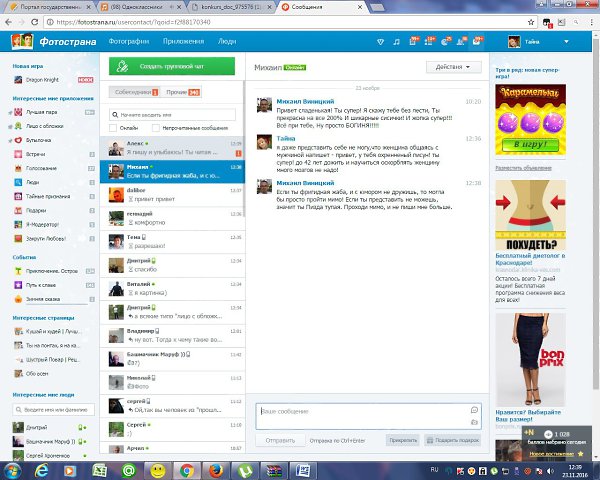Launch uTorrent from the taskbar
Viewport: 600px width, 480px height.
[243, 469]
